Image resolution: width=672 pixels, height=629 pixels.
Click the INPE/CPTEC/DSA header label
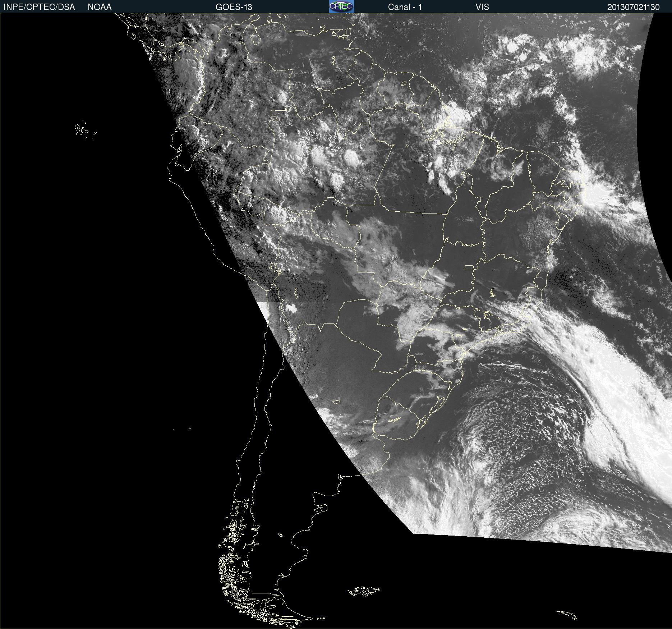39,7
